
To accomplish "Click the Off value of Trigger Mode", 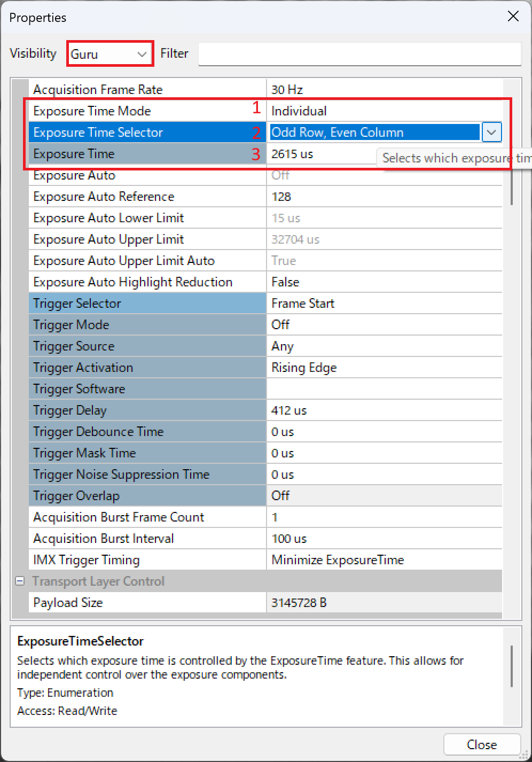I will tap(280, 324).
